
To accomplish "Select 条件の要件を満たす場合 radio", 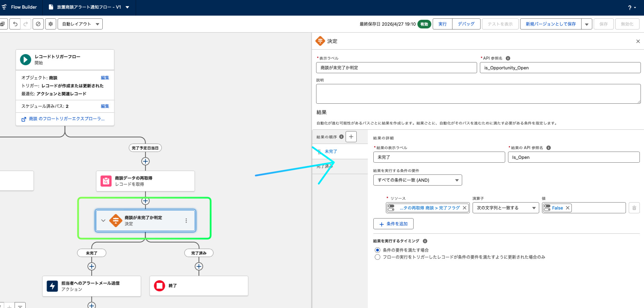I will (x=378, y=250).
